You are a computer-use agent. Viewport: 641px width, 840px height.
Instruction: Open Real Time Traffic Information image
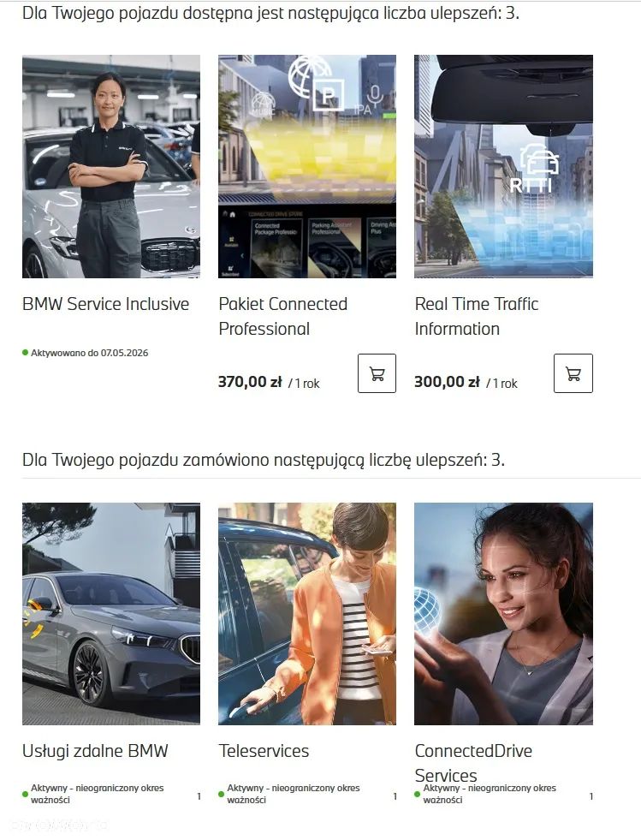[x=503, y=167]
